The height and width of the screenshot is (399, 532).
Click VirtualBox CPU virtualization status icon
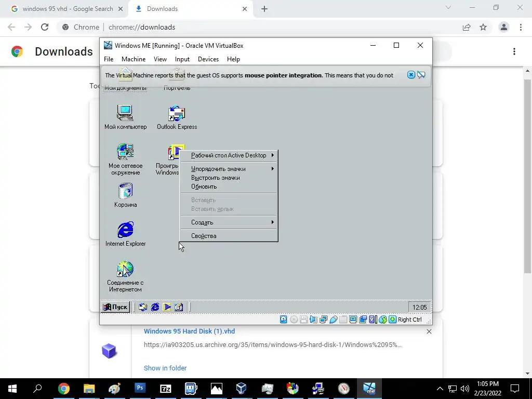coord(373,320)
